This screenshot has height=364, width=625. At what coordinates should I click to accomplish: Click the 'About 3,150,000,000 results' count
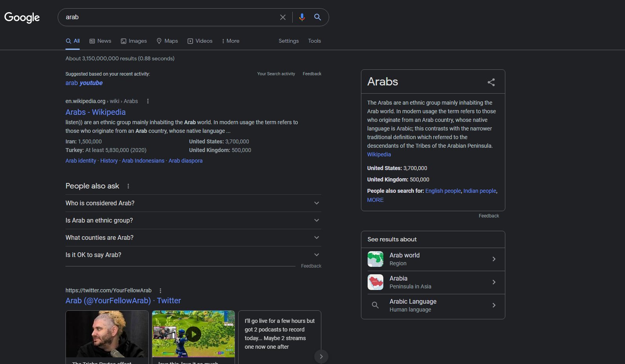pos(120,58)
